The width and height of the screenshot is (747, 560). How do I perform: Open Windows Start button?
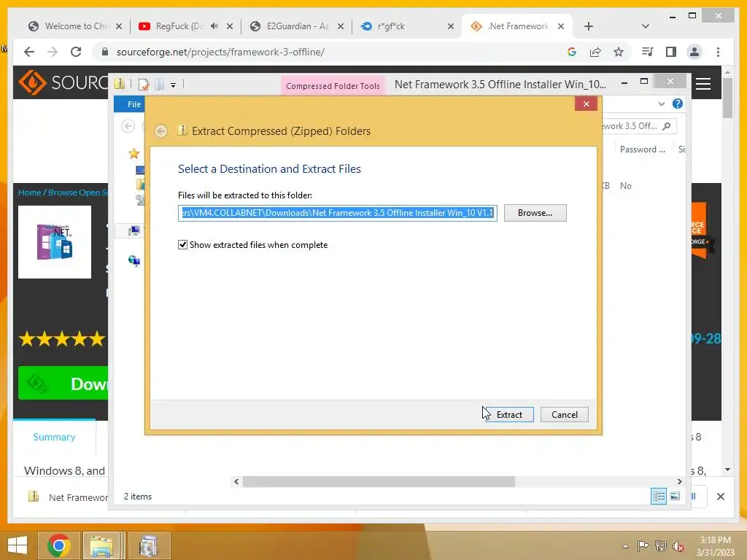(x=18, y=545)
